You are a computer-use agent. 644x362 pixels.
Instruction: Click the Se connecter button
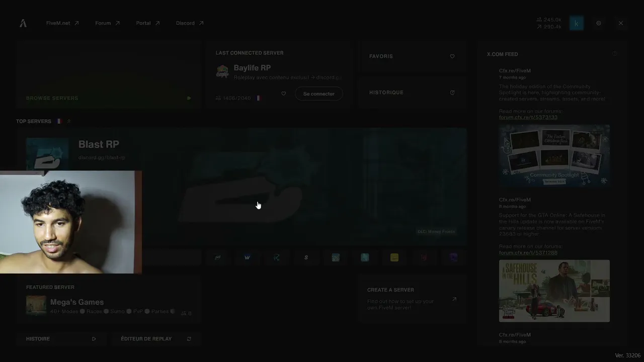[319, 94]
